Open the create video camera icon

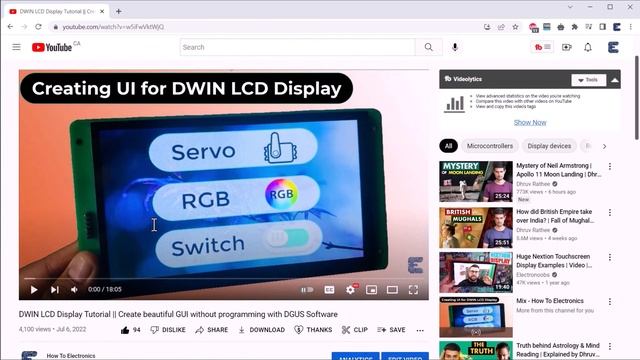pos(567,47)
